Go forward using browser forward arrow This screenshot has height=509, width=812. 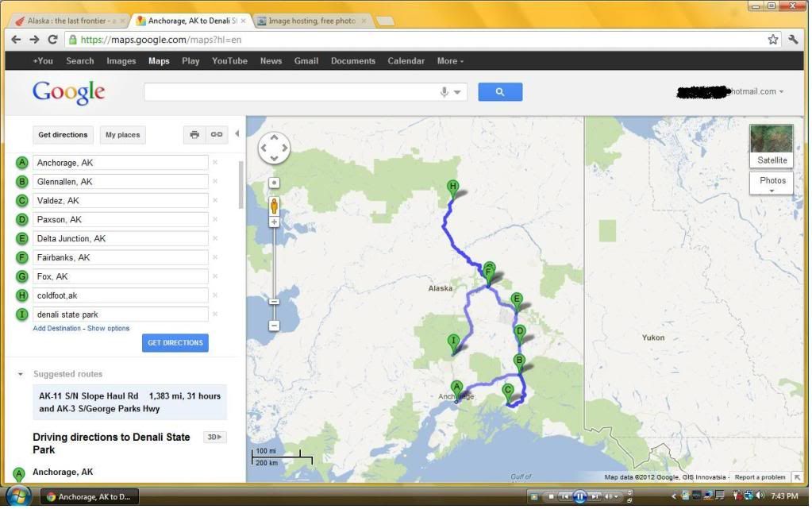click(34, 40)
